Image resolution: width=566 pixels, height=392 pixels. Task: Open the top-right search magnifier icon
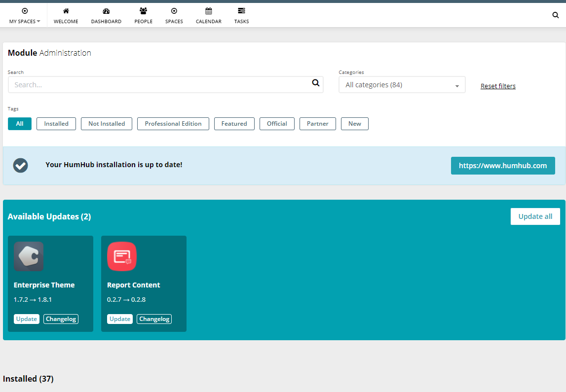(556, 15)
